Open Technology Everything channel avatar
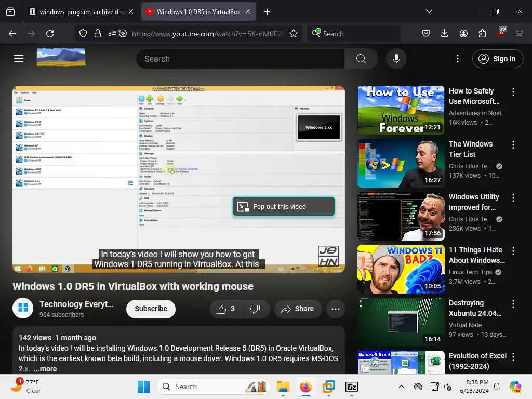The height and width of the screenshot is (399, 532). tap(23, 308)
